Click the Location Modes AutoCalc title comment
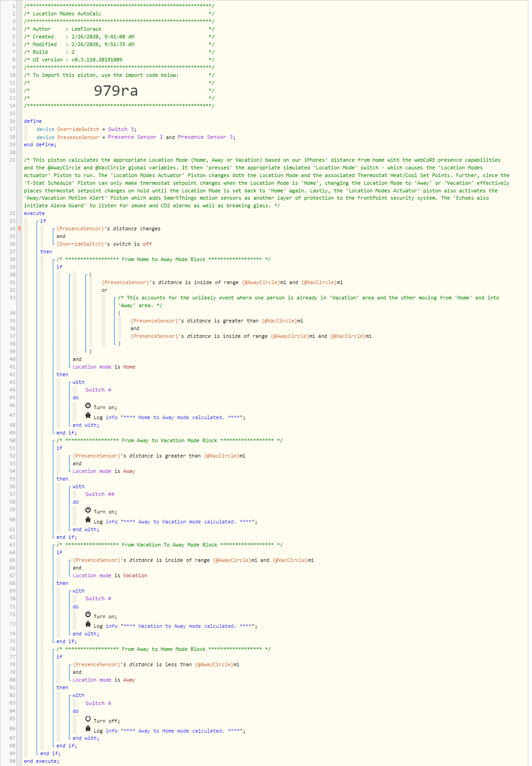The image size is (532, 766). [119, 14]
